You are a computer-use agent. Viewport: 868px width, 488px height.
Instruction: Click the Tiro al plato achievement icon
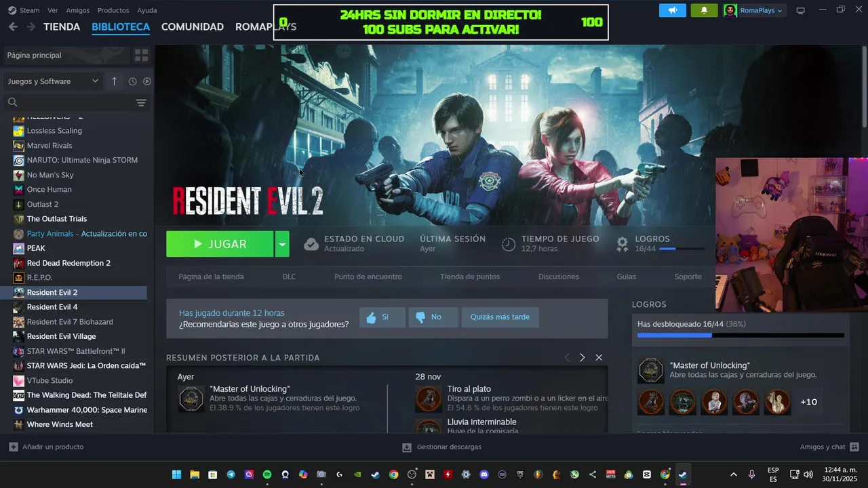(428, 399)
